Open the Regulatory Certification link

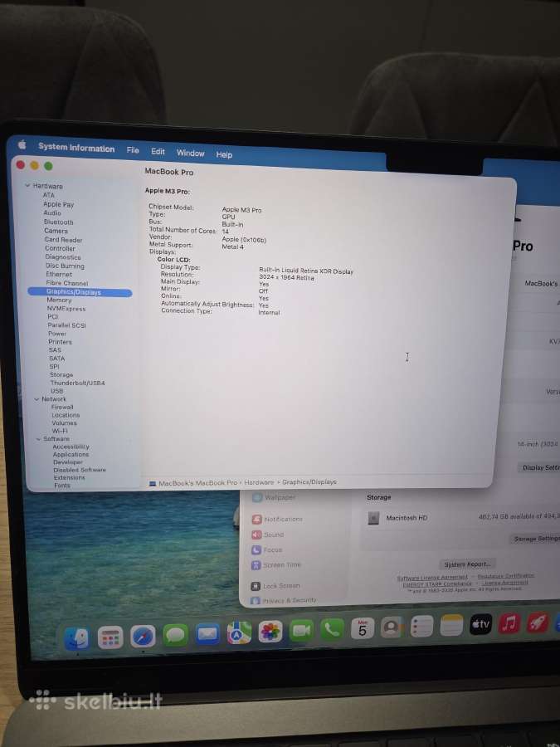[x=506, y=575]
